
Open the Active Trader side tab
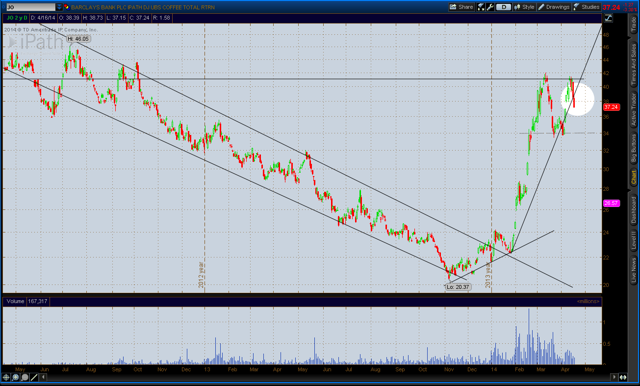[633, 109]
